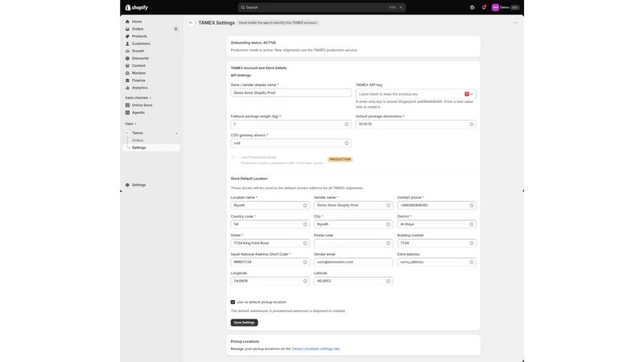The width and height of the screenshot is (644, 362).
Task: Click info icon in Saudi National Address Short Code field
Action: 305,262
